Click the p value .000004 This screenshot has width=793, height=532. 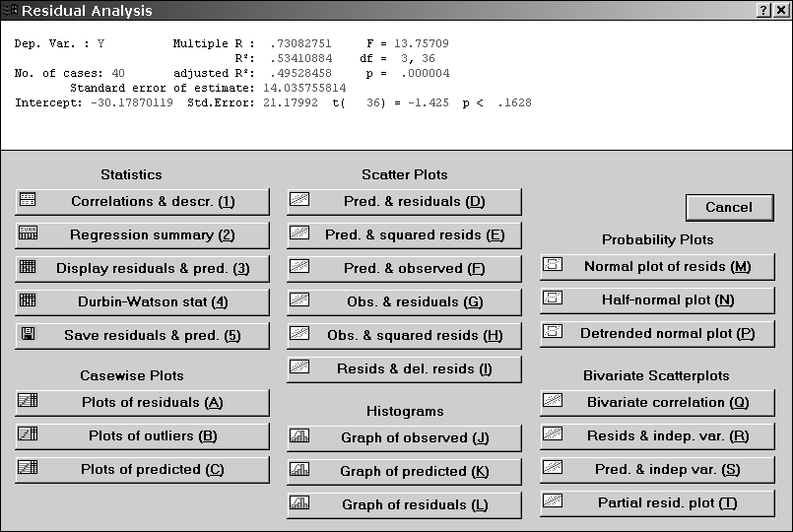425,73
